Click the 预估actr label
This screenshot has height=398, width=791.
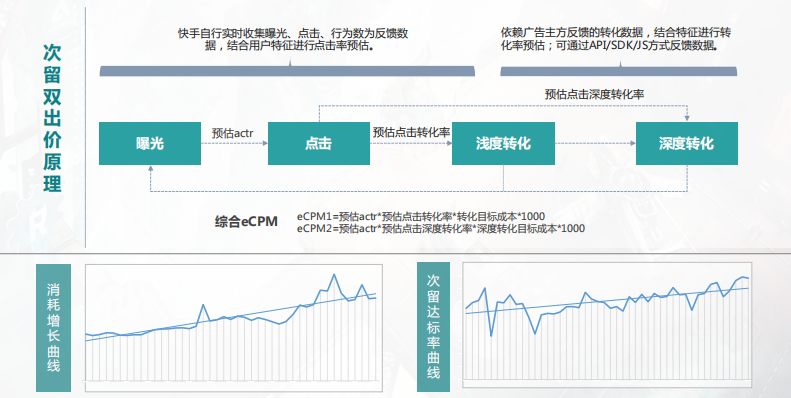233,134
